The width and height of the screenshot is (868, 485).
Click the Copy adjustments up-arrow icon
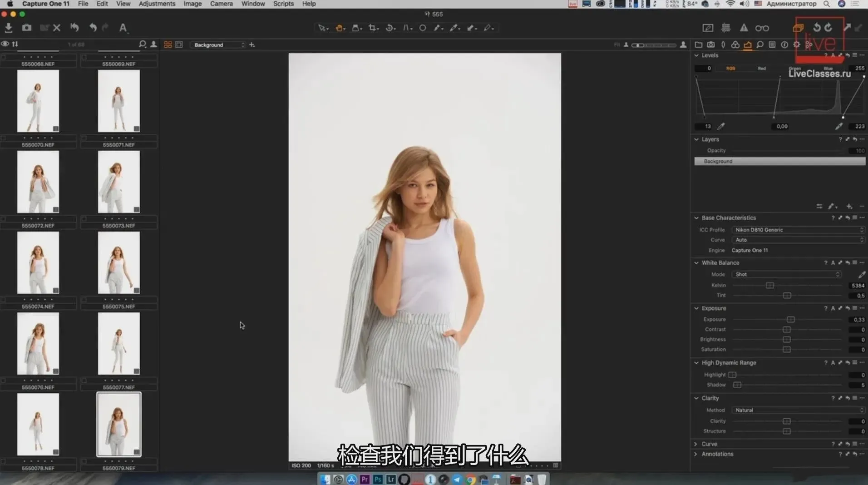[847, 27]
